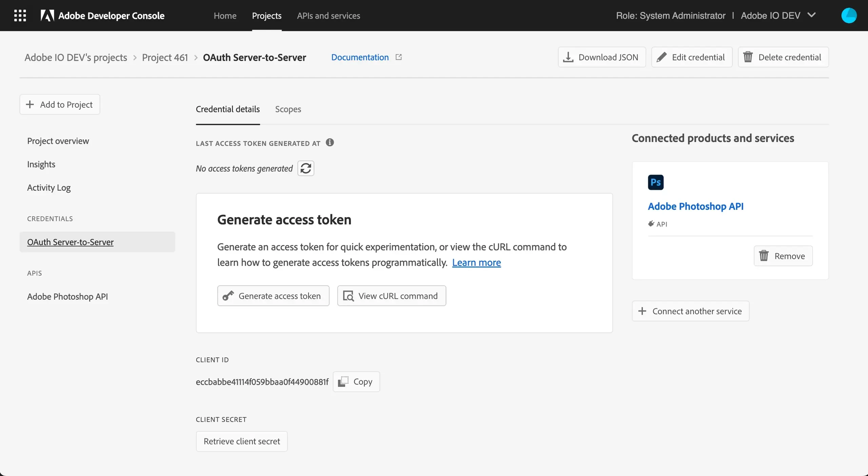
Task: Retrieve client secret
Action: point(241,441)
